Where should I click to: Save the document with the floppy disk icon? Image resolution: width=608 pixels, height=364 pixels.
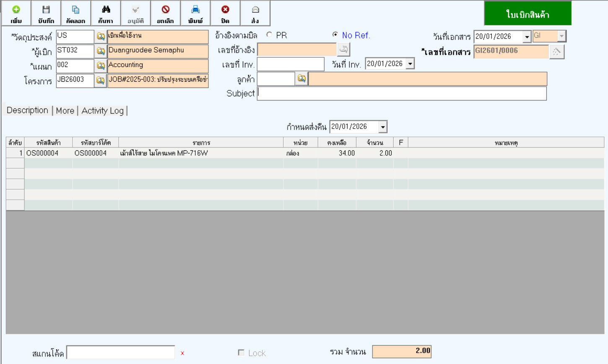(x=46, y=10)
